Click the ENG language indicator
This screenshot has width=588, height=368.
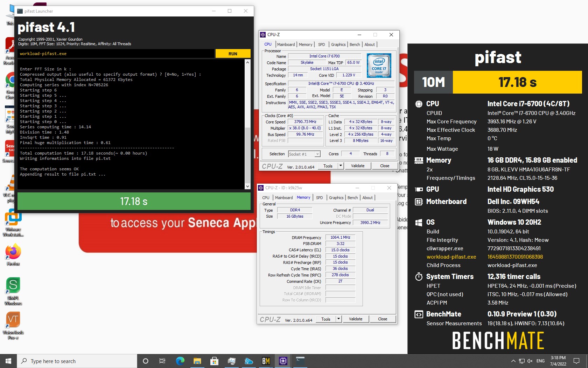540,361
